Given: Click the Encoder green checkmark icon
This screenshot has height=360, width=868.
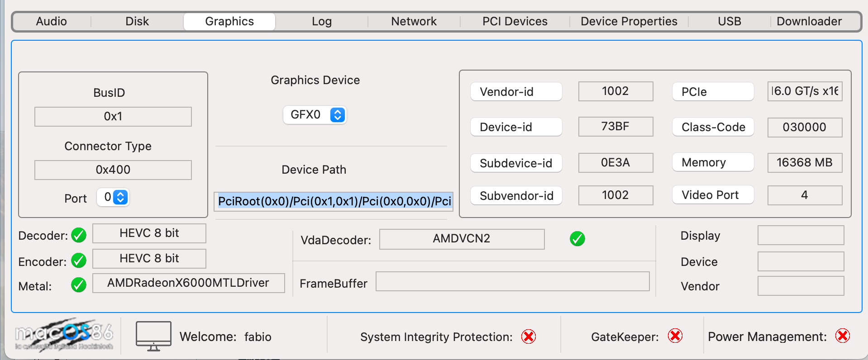Looking at the screenshot, I should click(79, 261).
